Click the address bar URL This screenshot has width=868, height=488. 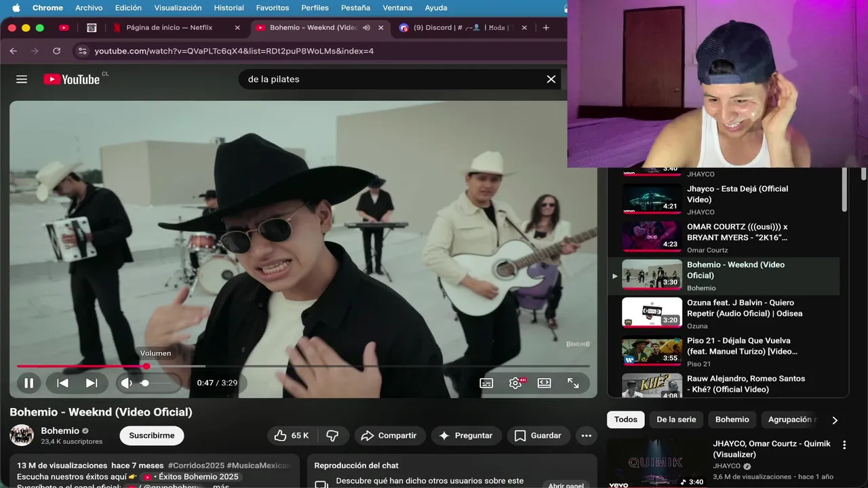pos(234,51)
